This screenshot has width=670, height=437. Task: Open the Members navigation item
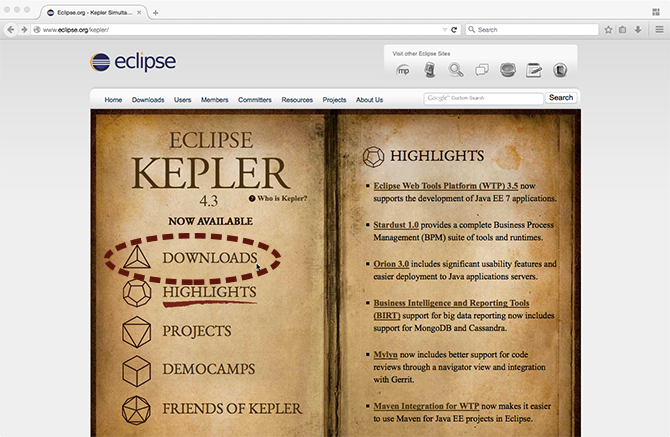pos(215,100)
